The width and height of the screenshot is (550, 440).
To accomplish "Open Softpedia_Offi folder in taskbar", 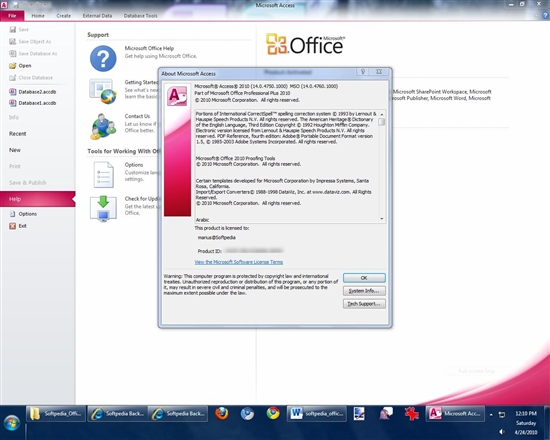I will tap(56, 414).
